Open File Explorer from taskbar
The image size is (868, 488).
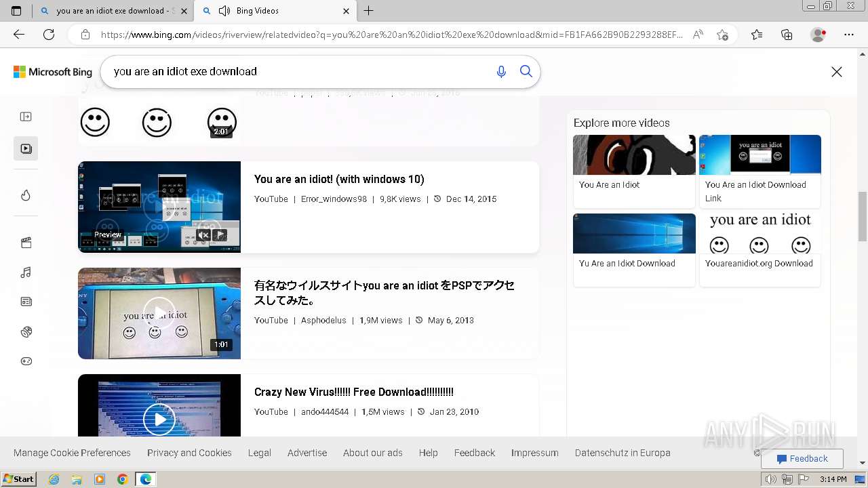(77, 479)
